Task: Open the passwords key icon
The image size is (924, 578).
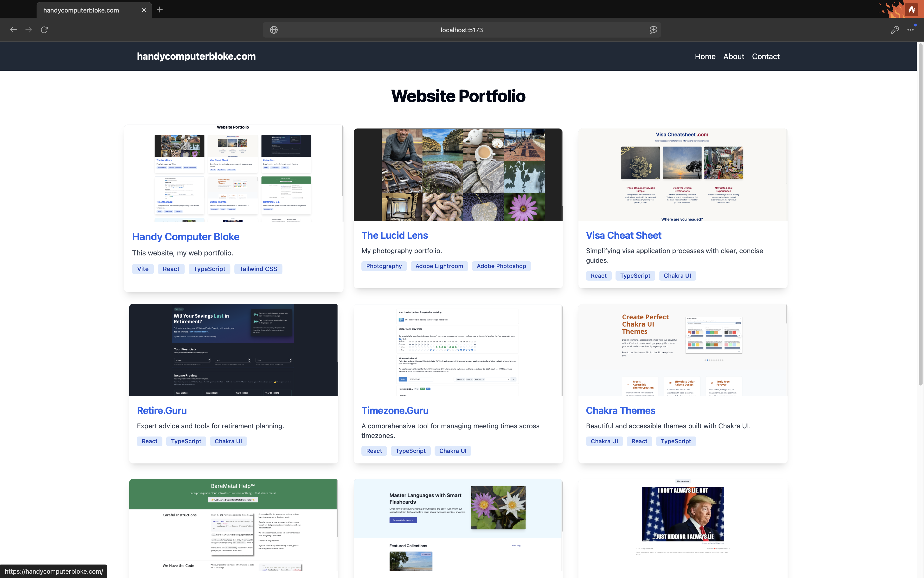Action: point(895,30)
